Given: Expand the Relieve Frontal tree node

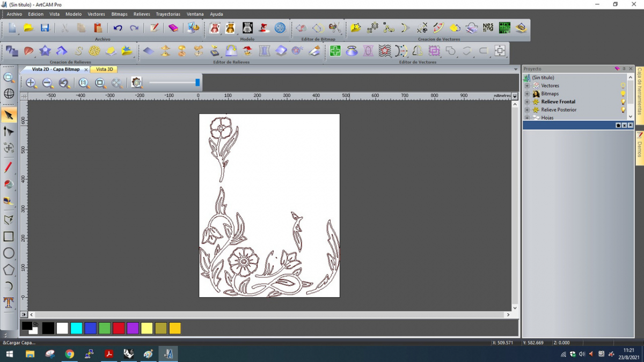Looking at the screenshot, I should [x=527, y=102].
